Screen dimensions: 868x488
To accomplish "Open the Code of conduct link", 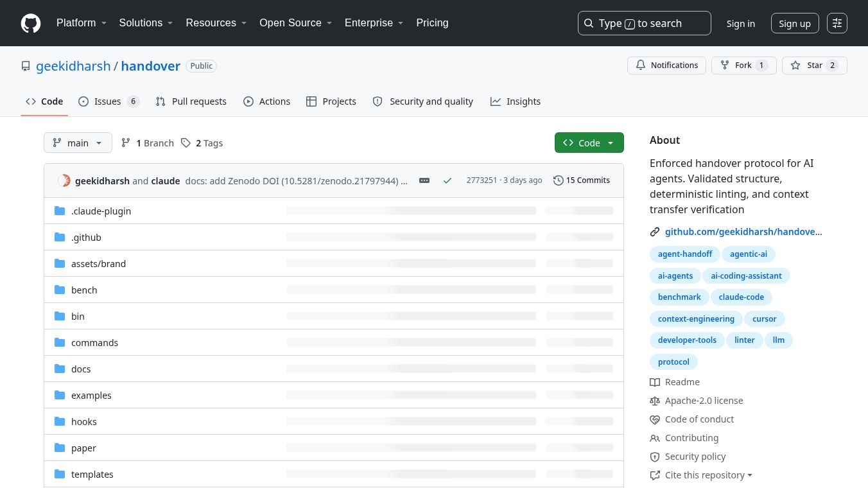I will pos(700,419).
